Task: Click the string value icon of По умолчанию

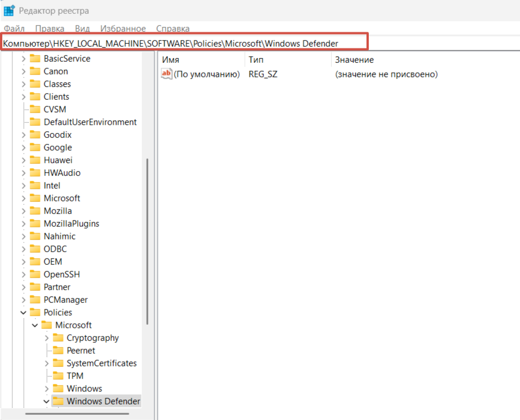Action: (x=166, y=74)
